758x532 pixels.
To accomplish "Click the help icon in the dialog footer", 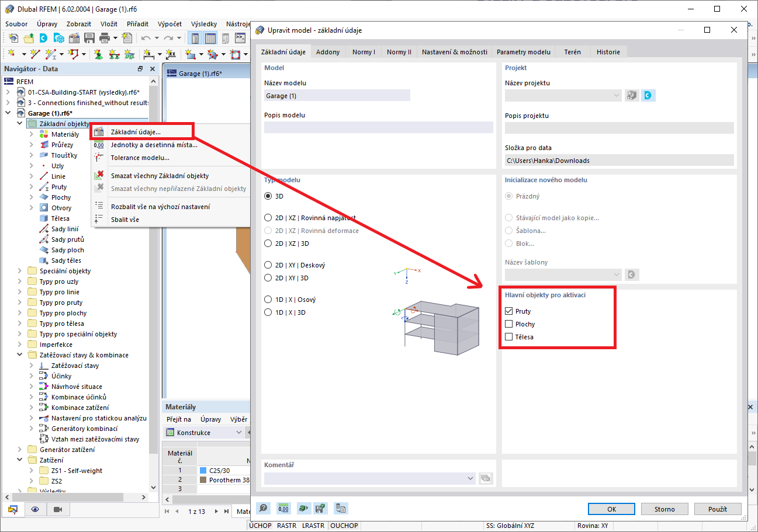I will click(263, 509).
